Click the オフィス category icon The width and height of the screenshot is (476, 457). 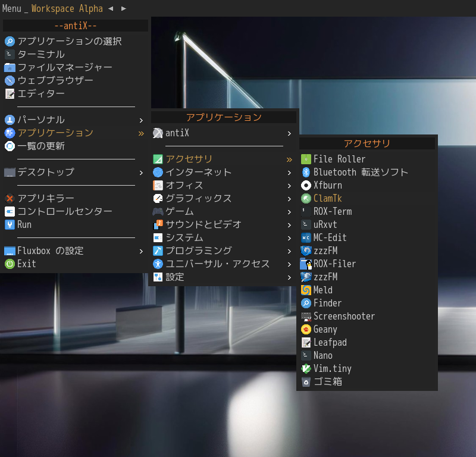point(158,185)
